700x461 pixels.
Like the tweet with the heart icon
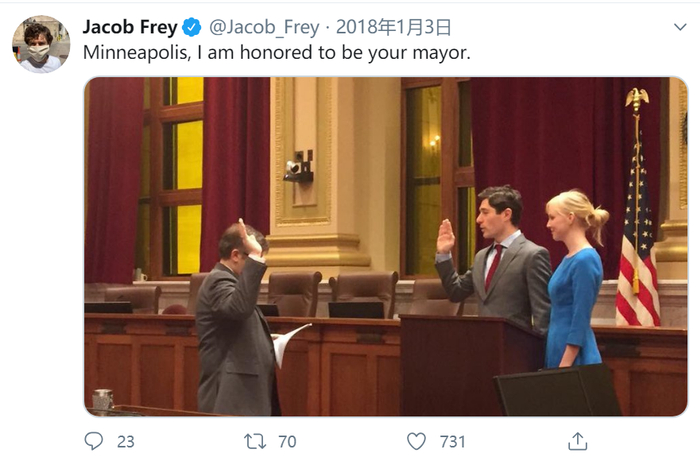point(416,441)
